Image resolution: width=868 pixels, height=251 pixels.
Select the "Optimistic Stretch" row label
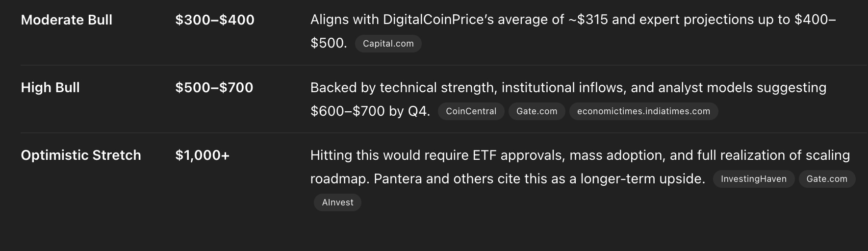point(81,155)
